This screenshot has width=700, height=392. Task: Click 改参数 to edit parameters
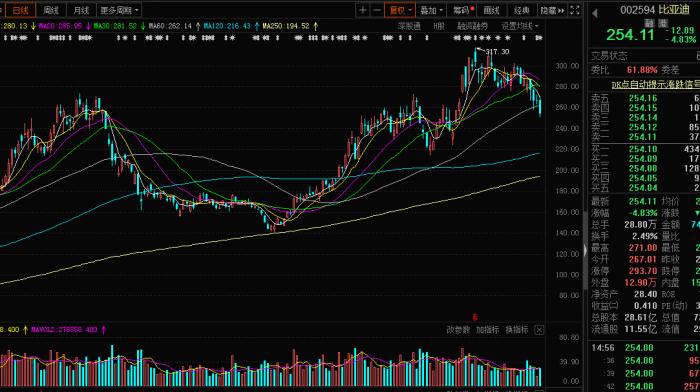458,330
